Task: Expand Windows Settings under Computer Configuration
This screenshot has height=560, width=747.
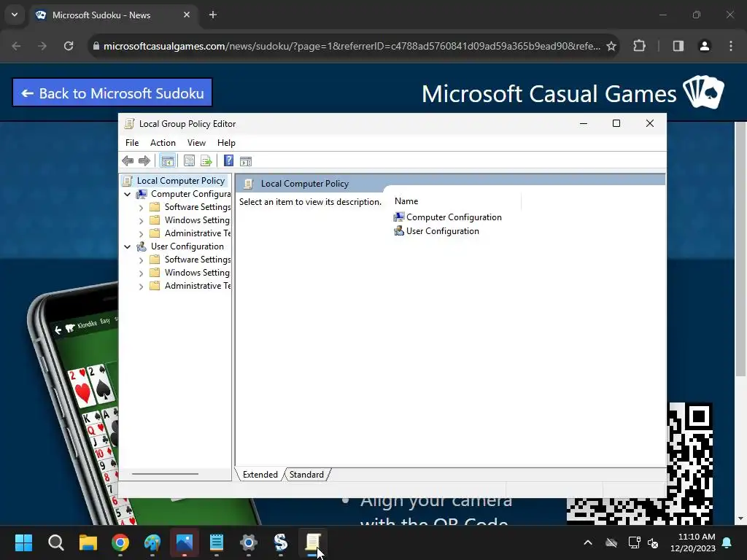Action: (x=141, y=221)
